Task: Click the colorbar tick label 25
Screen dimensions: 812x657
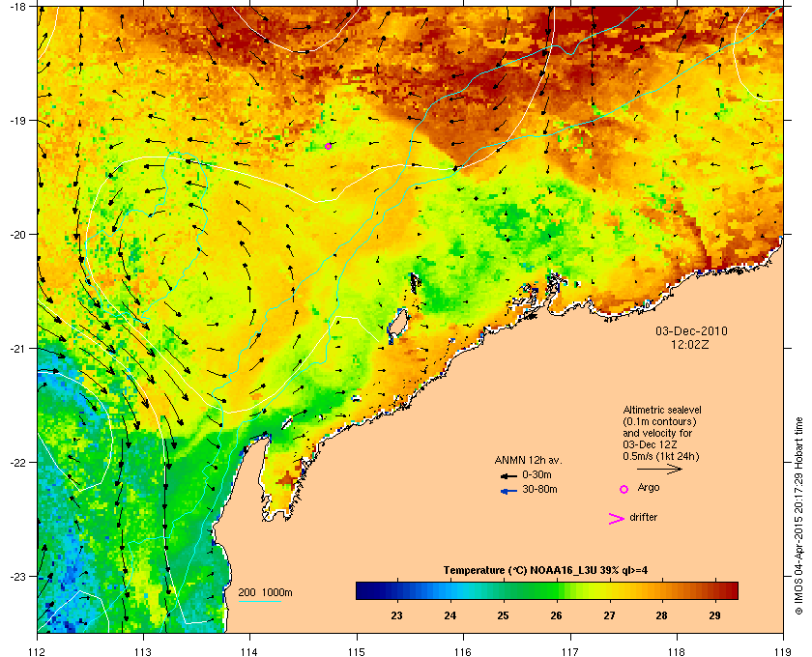Action: pyautogui.click(x=503, y=615)
